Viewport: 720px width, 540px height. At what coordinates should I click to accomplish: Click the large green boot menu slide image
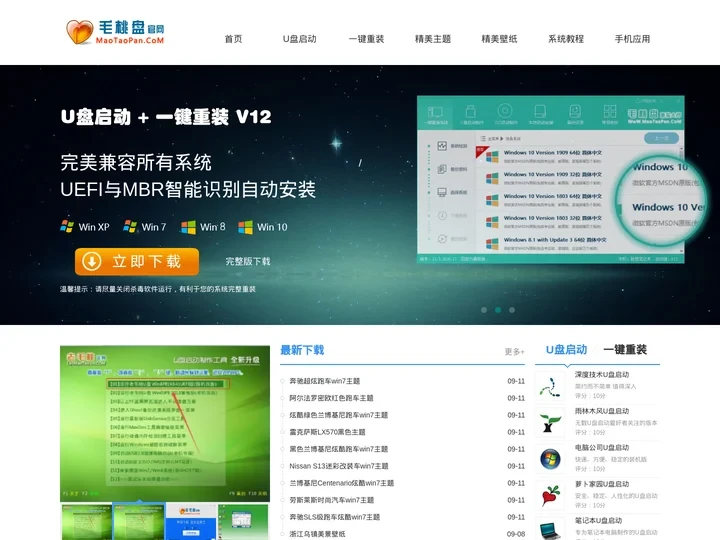coord(165,424)
